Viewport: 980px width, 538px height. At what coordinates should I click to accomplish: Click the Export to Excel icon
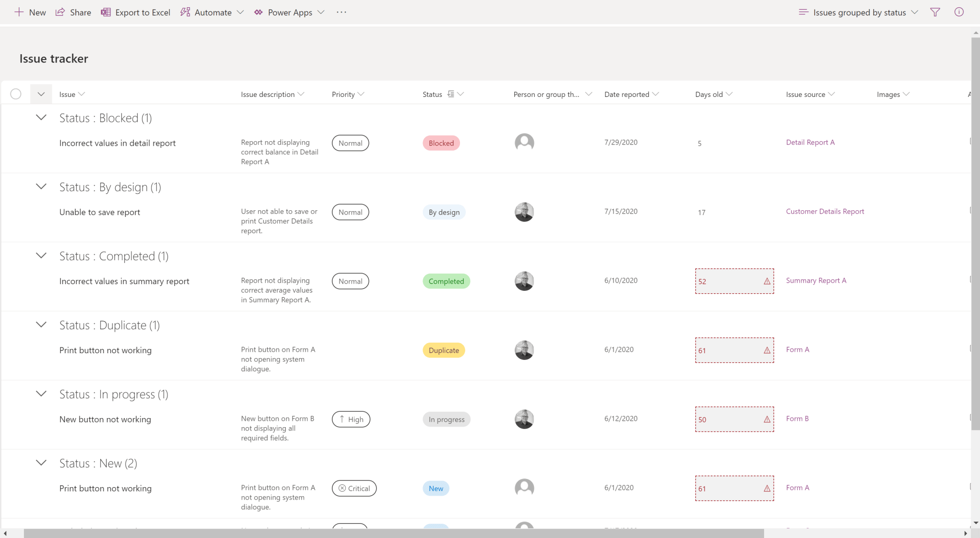(106, 12)
